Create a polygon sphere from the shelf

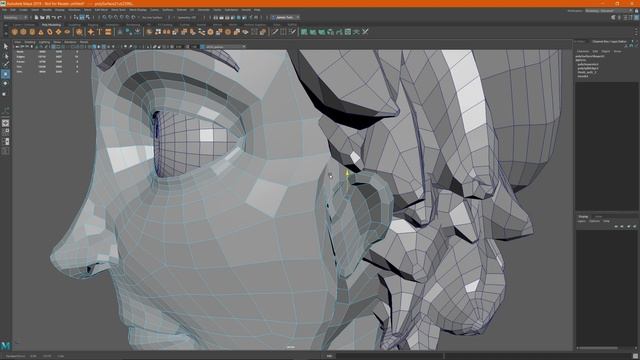(x=15, y=31)
